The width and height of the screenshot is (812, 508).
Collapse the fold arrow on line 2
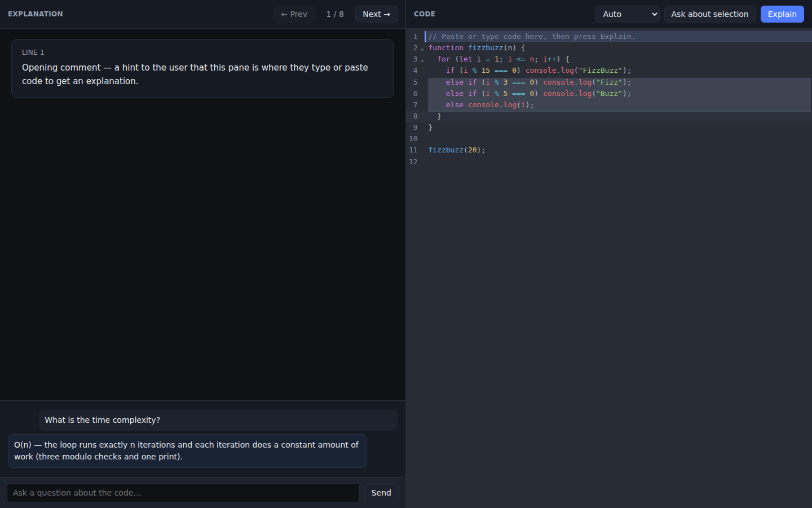pos(422,49)
